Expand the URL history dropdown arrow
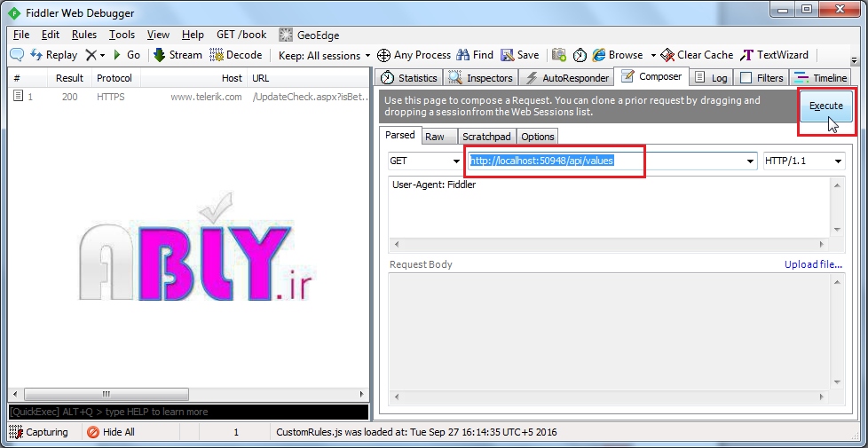This screenshot has width=868, height=448. pyautogui.click(x=751, y=161)
